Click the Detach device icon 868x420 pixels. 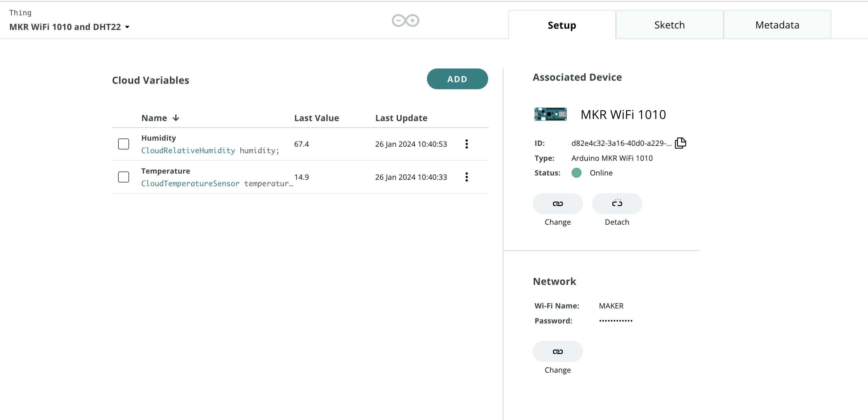point(617,204)
